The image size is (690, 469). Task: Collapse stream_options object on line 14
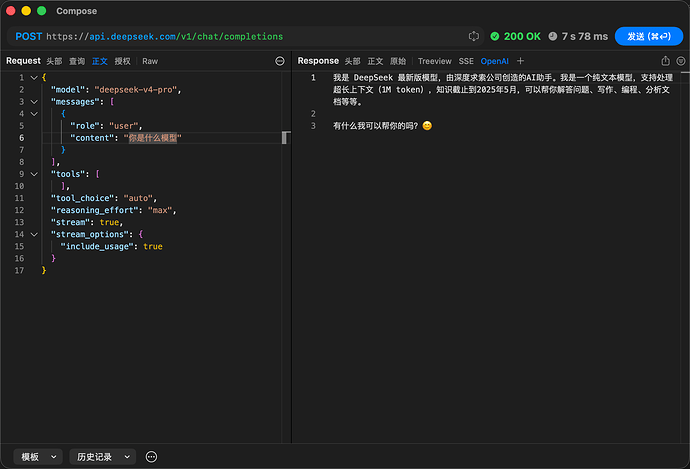(34, 234)
